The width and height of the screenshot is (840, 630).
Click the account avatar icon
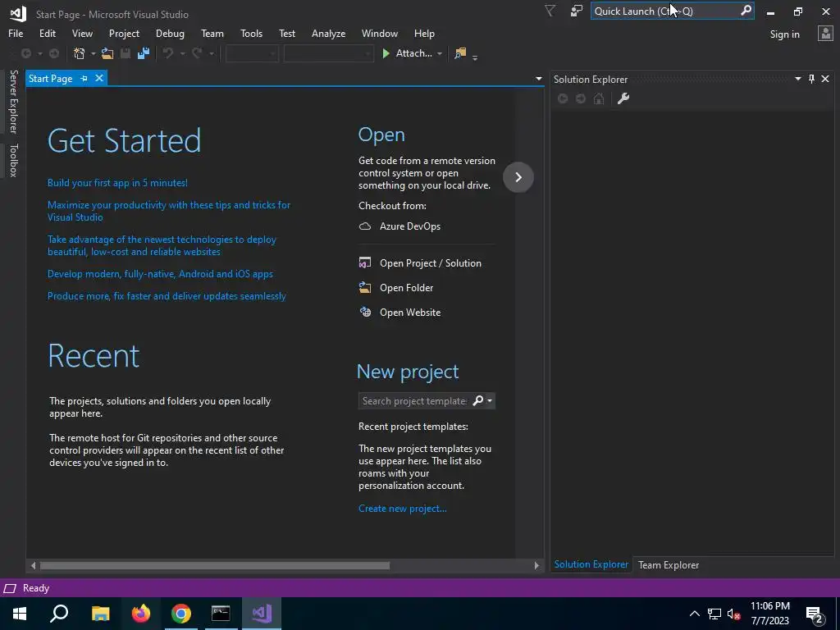click(825, 34)
